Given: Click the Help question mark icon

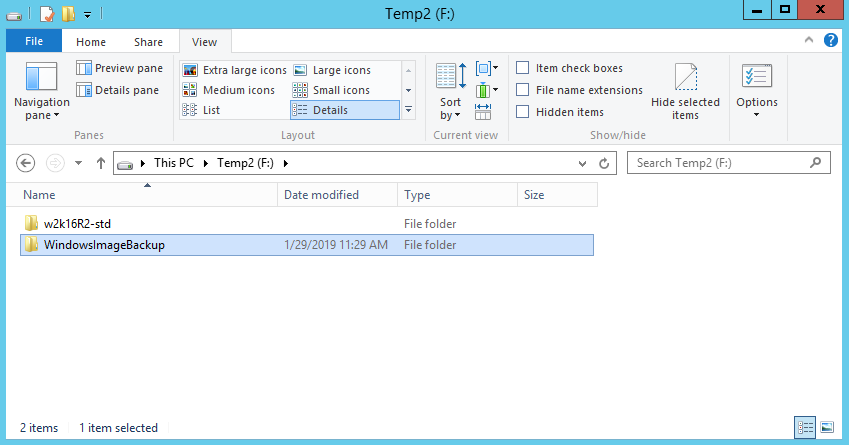Looking at the screenshot, I should click(830, 41).
